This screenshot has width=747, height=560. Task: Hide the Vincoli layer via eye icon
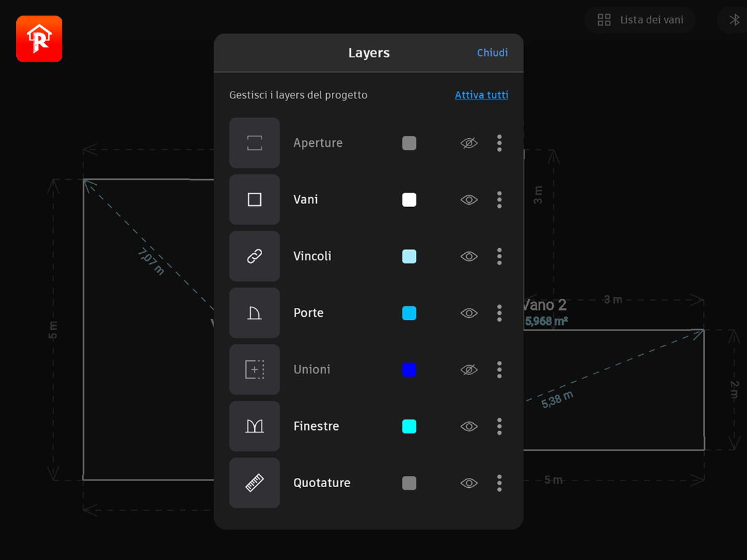[469, 256]
